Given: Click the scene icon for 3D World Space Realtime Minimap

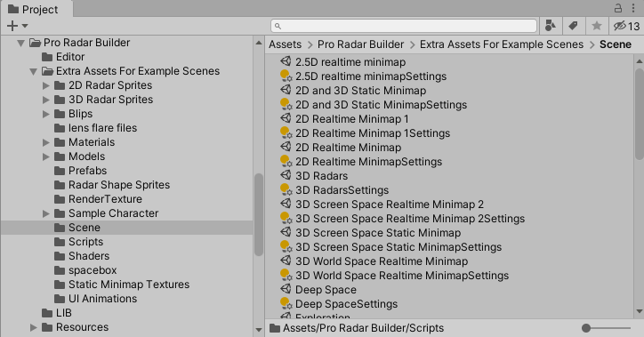Looking at the screenshot, I should pos(286,261).
